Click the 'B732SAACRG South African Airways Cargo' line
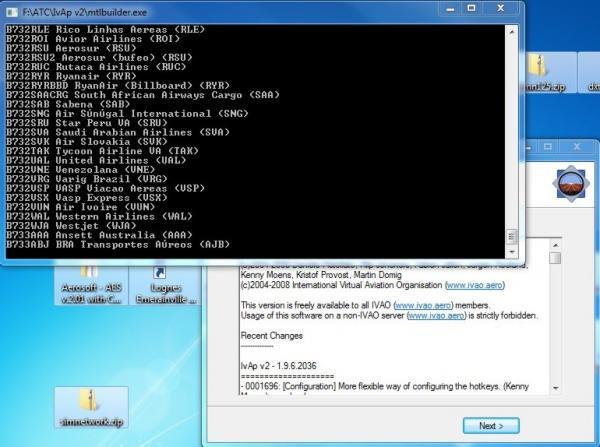The image size is (600, 447). pyautogui.click(x=143, y=95)
